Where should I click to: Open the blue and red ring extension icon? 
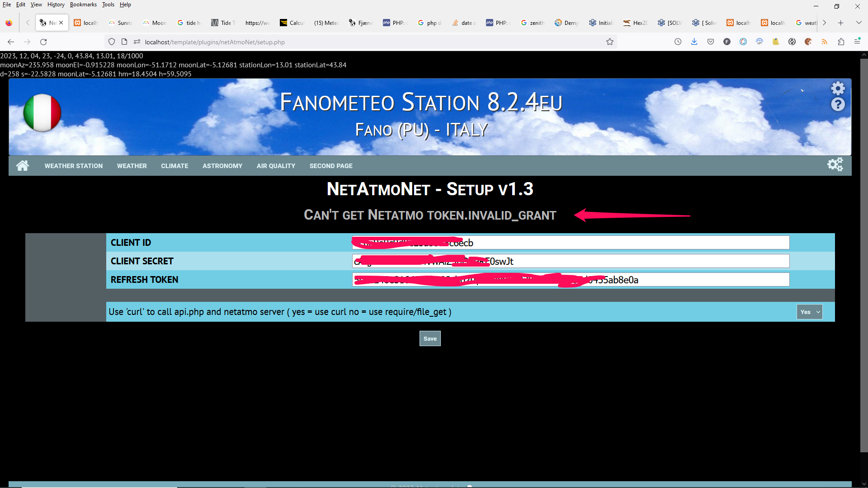coord(743,42)
